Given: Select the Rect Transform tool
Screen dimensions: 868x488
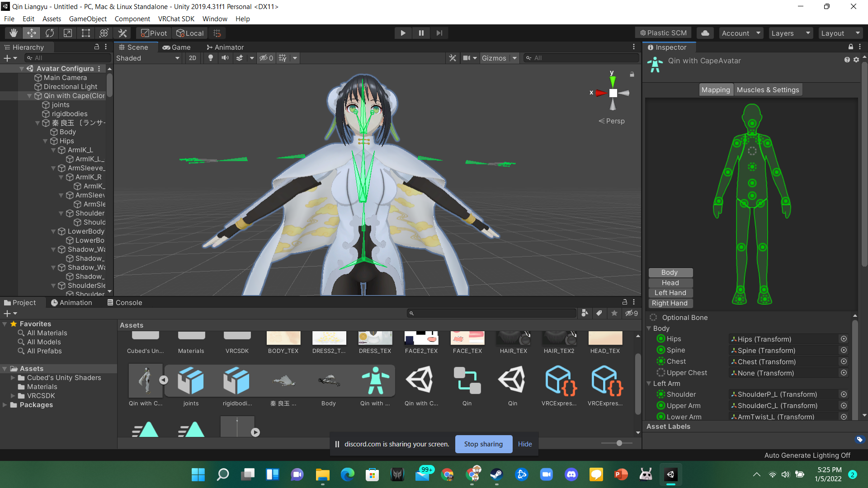Looking at the screenshot, I should pos(86,33).
